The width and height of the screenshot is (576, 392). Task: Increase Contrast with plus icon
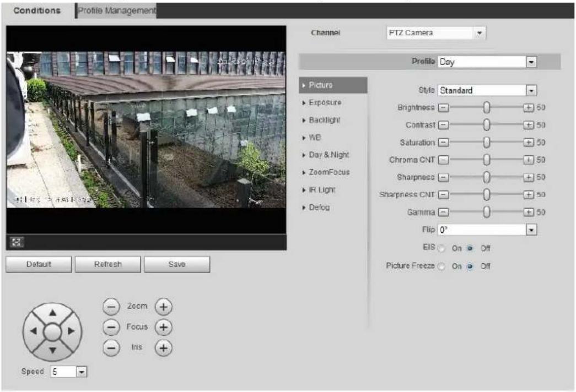click(x=529, y=125)
